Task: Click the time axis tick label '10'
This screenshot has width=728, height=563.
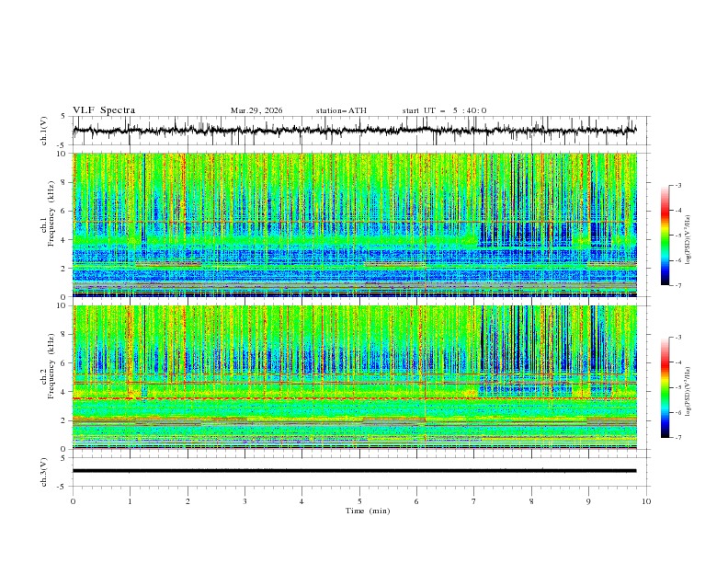Action: tap(646, 501)
